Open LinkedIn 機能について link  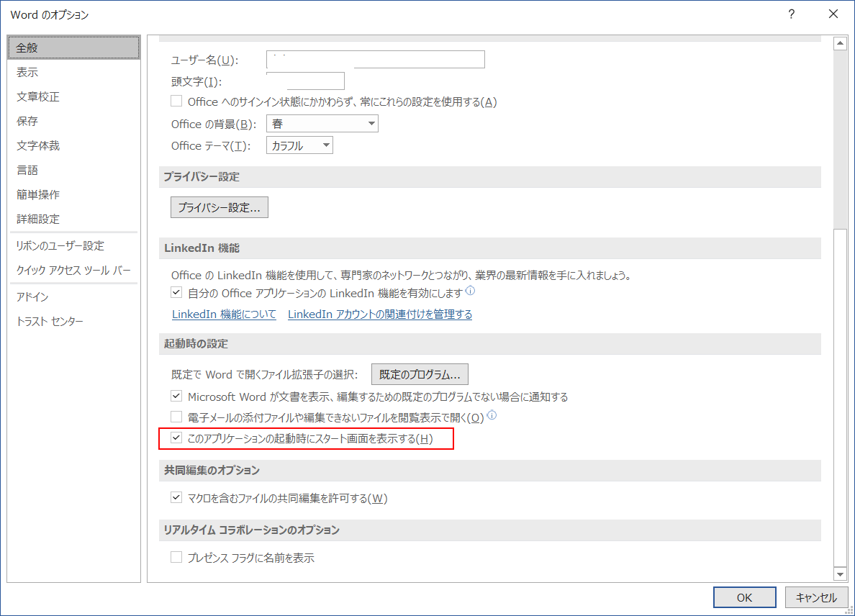tap(224, 314)
